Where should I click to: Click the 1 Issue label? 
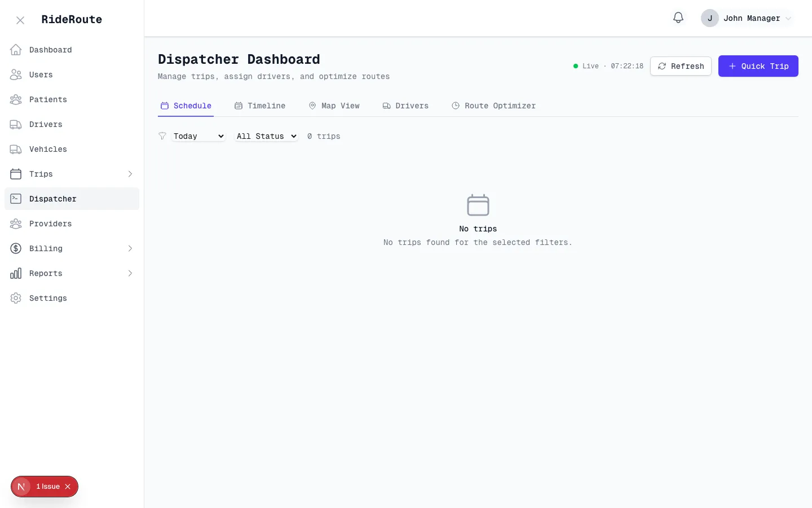(x=48, y=487)
